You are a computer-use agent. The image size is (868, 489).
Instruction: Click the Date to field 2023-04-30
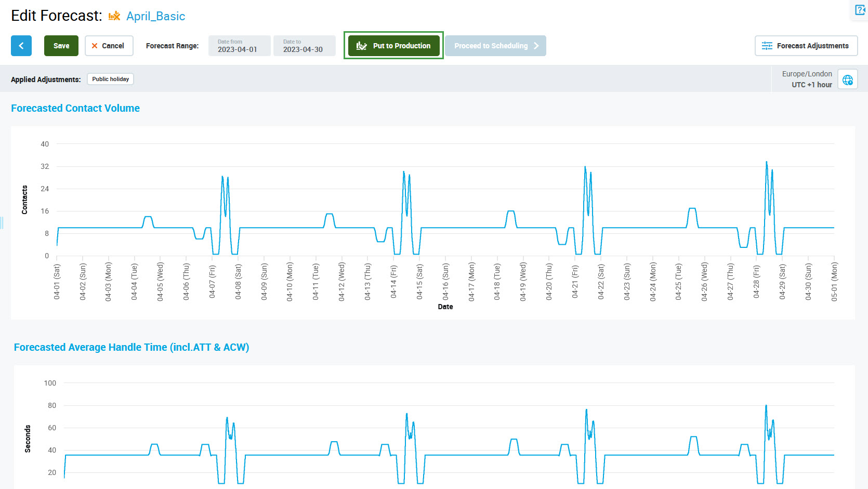point(304,46)
